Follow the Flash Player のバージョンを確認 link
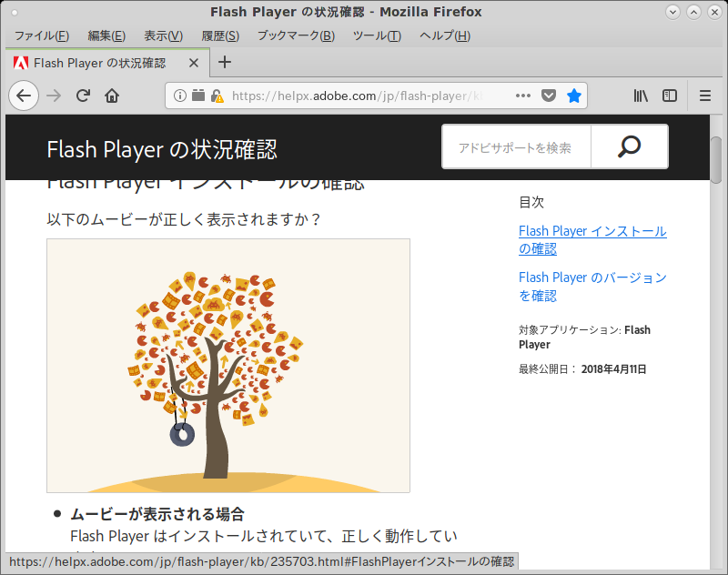Screen dimensions: 728x575 [592, 286]
